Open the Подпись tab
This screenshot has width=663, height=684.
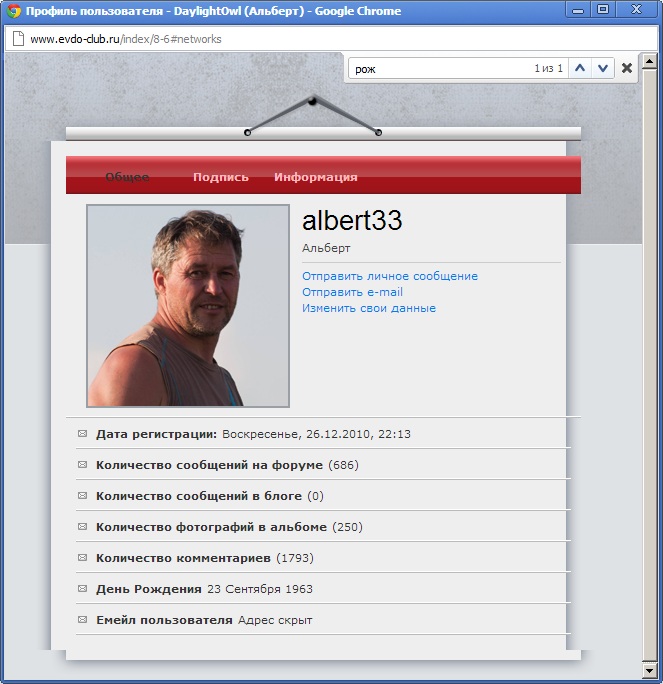point(221,177)
